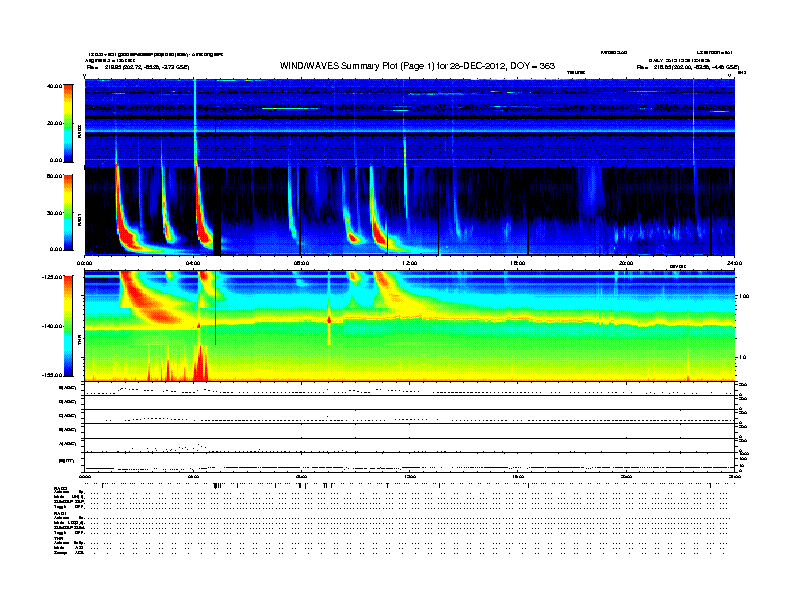
Task: Click the RAD1 status table header
Action: pos(60,514)
